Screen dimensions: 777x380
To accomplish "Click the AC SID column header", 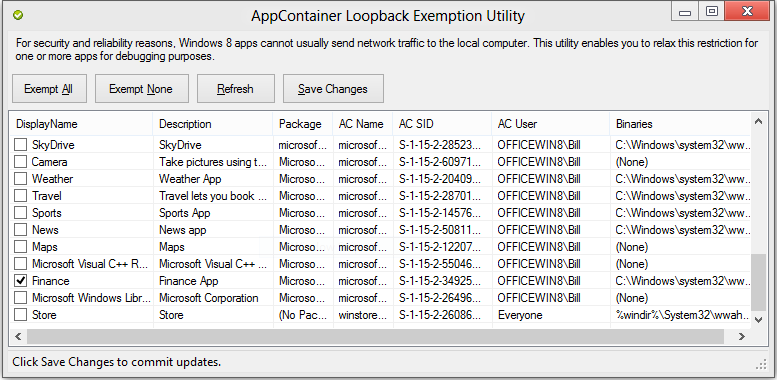I will pyautogui.click(x=443, y=124).
